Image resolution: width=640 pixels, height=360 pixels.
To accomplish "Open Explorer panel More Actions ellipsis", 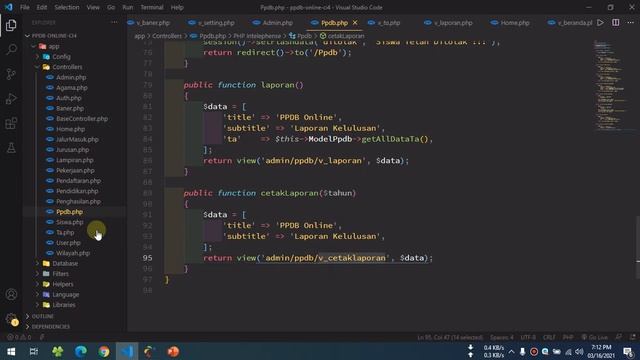I will [x=114, y=23].
